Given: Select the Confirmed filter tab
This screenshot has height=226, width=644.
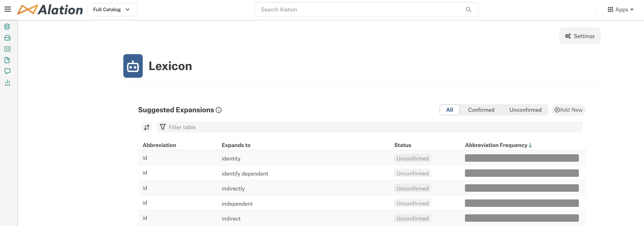Looking at the screenshot, I should pos(481,110).
